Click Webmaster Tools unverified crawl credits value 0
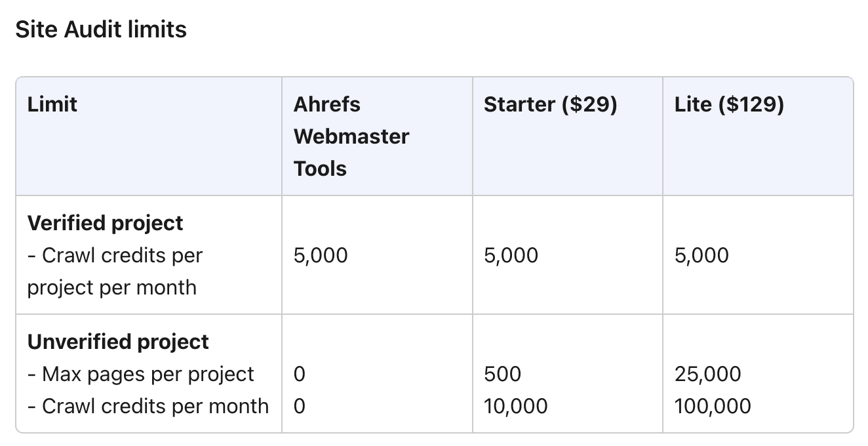This screenshot has height=446, width=868. click(300, 406)
